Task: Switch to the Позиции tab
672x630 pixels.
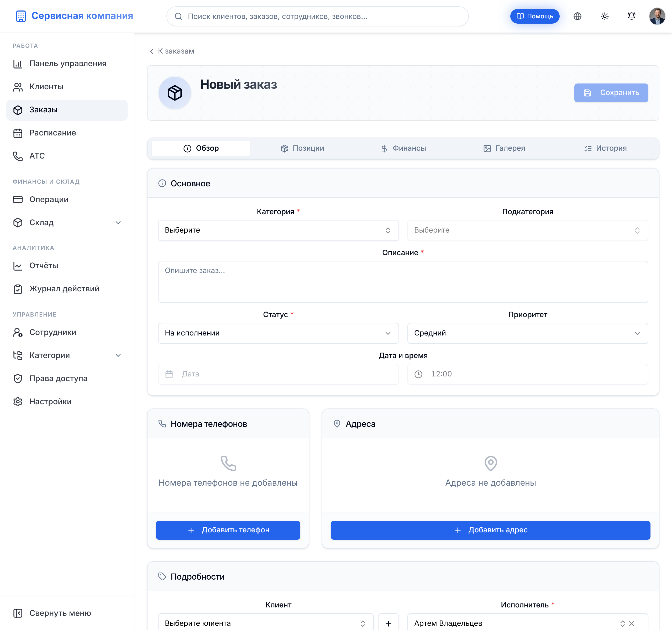Action: (x=302, y=148)
